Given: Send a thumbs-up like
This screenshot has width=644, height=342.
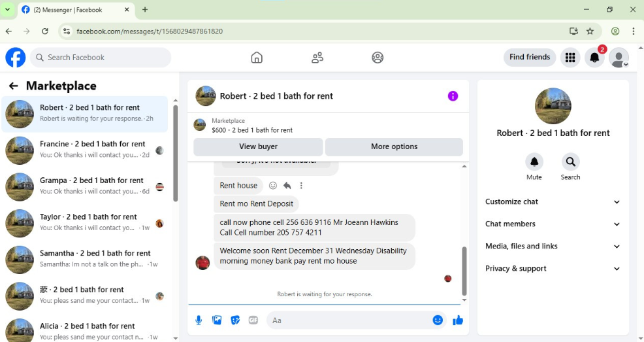Looking at the screenshot, I should (458, 320).
